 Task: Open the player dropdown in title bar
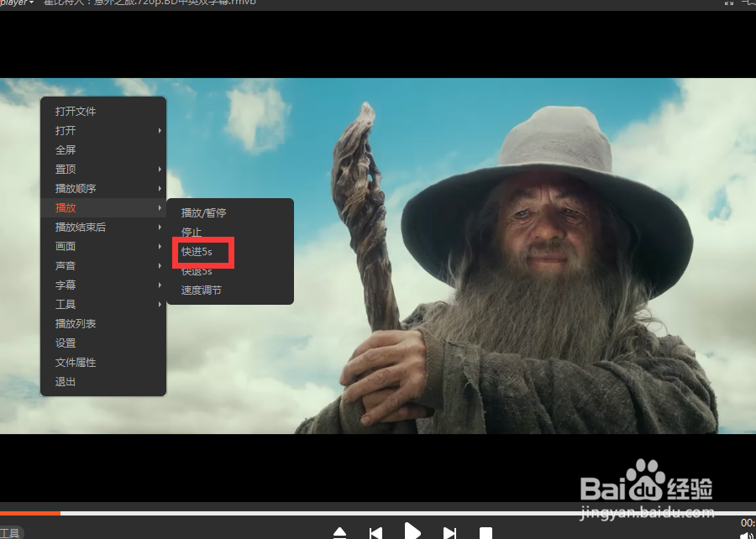17,3
